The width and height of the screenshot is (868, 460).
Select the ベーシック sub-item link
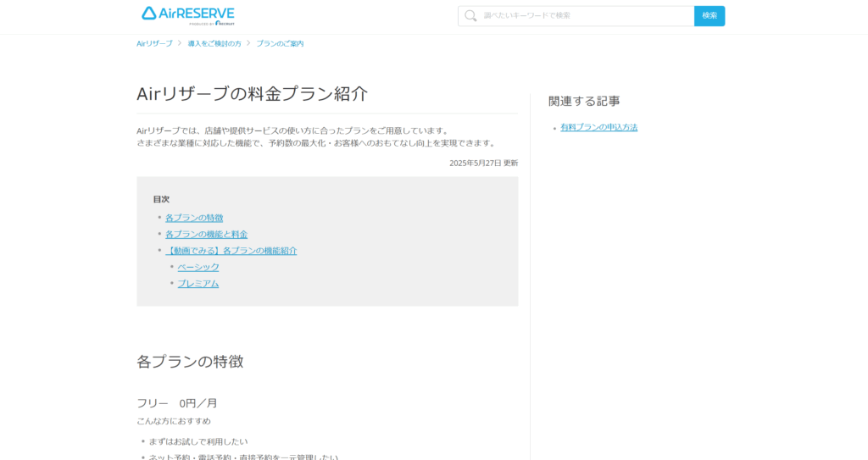(x=198, y=268)
